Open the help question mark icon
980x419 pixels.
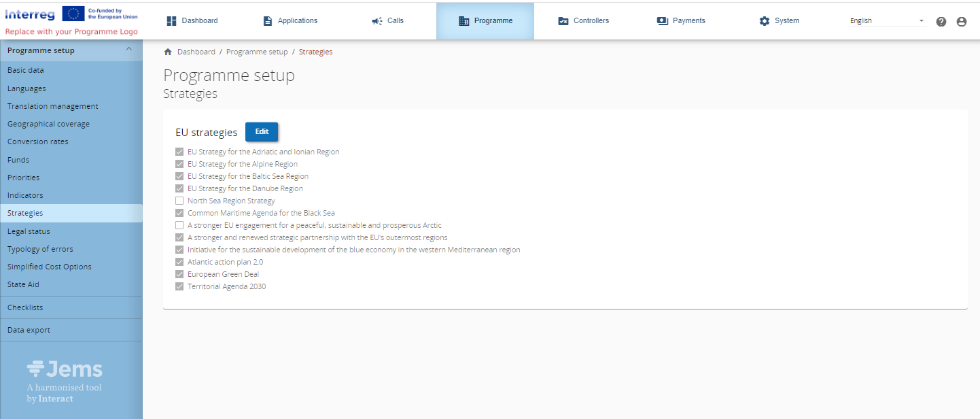(941, 22)
